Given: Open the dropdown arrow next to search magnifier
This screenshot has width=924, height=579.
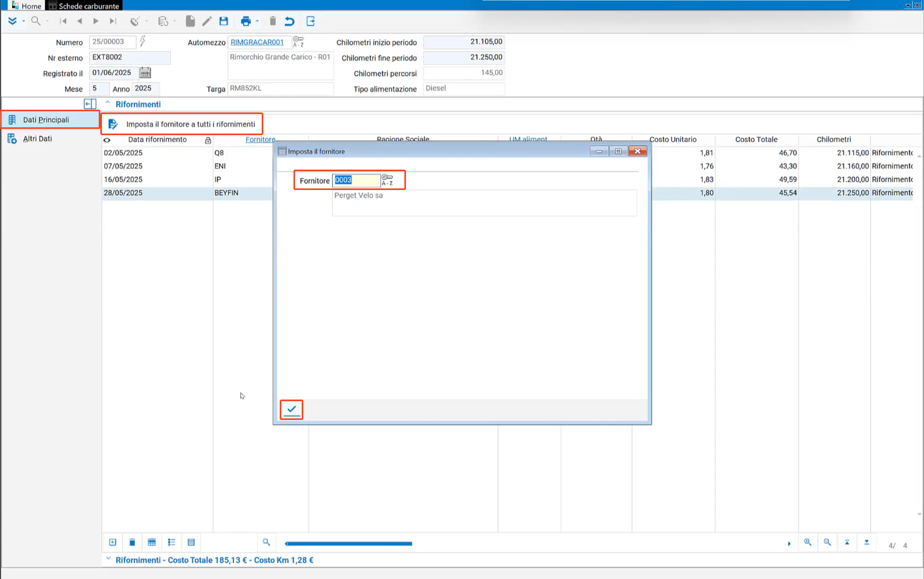Looking at the screenshot, I should point(47,21).
